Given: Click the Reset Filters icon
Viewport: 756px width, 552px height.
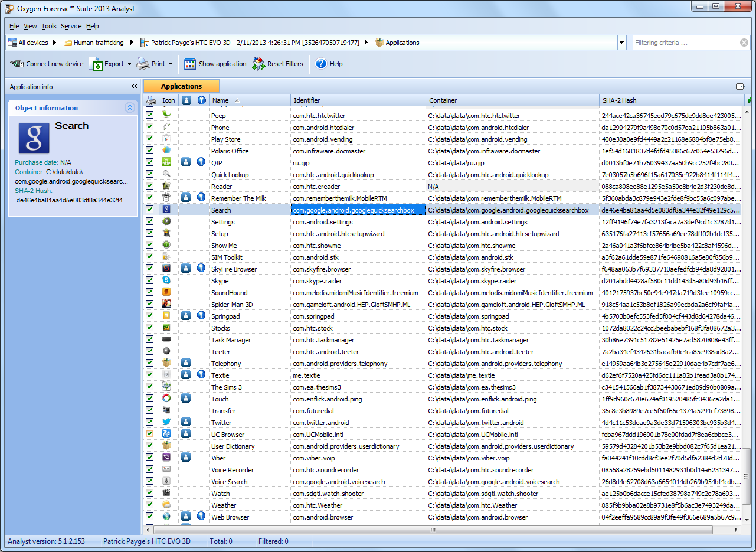Looking at the screenshot, I should 258,64.
